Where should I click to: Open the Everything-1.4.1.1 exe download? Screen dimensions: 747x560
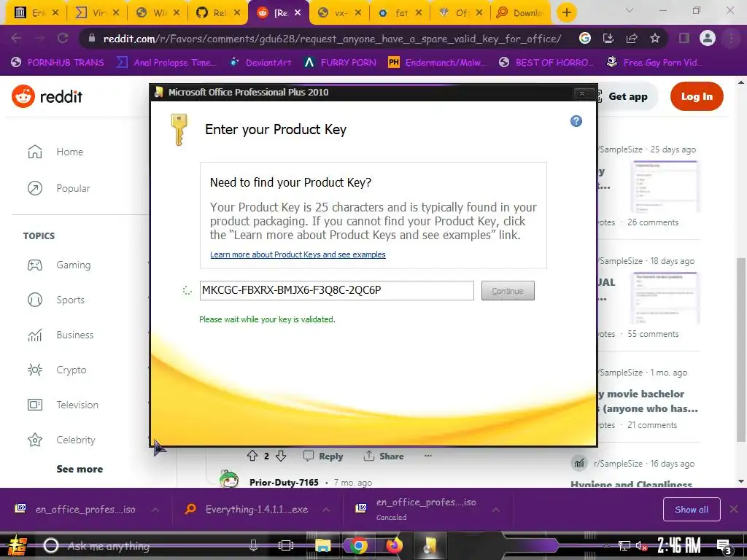point(247,510)
